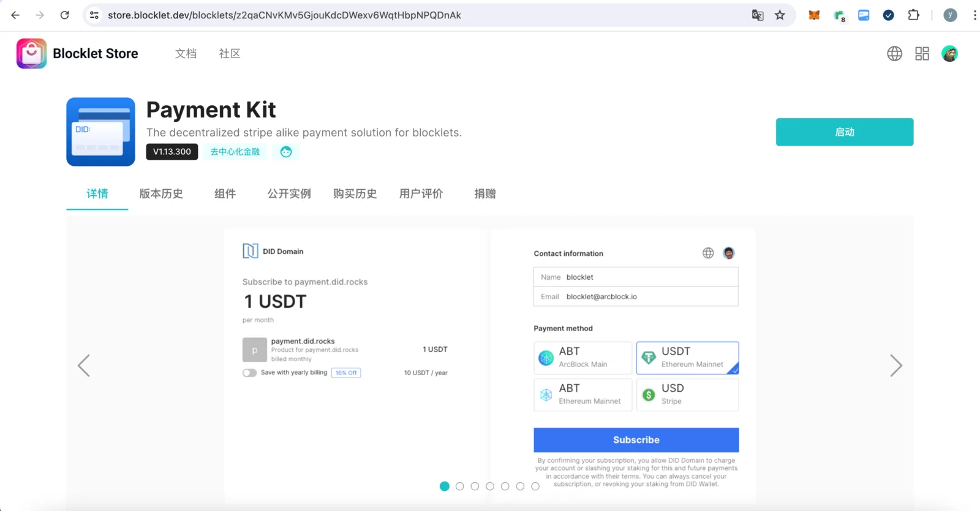Switch to the 公开实例 tab
The height and width of the screenshot is (511, 980).
point(289,194)
